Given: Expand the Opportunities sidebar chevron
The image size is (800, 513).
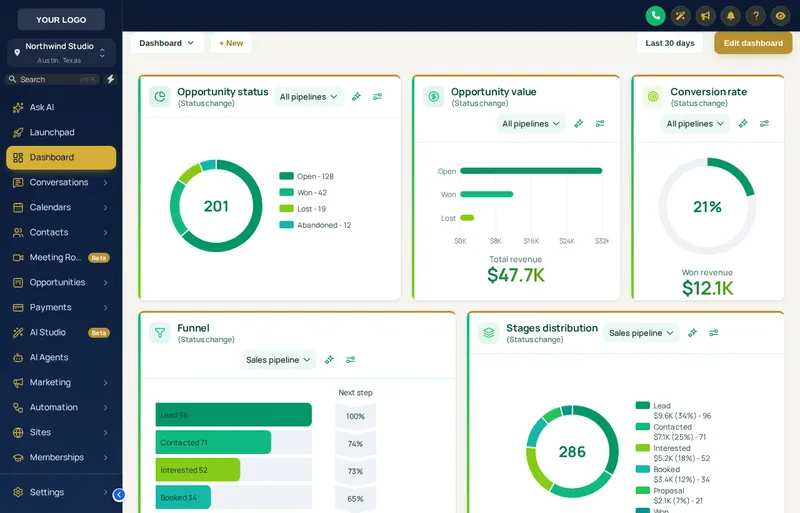Looking at the screenshot, I should coord(106,282).
